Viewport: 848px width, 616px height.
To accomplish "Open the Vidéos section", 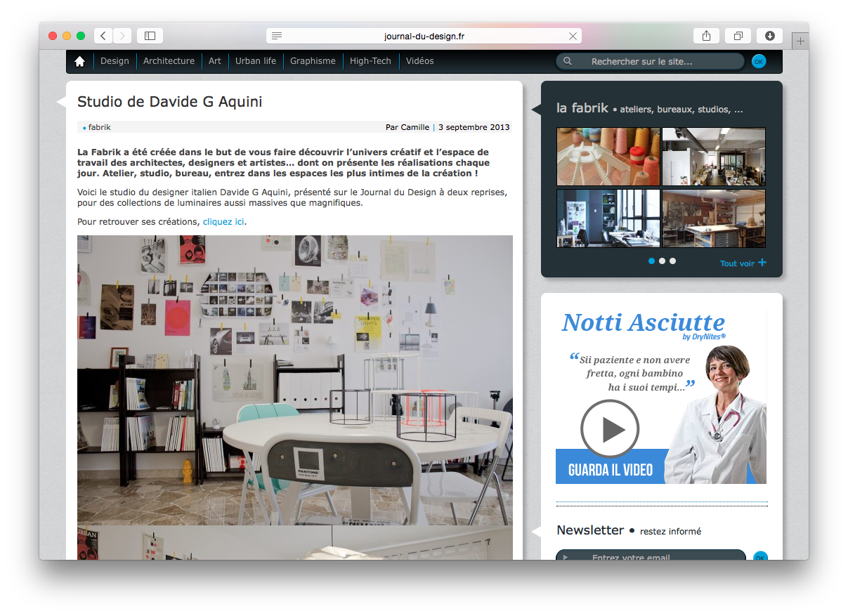I will (420, 61).
